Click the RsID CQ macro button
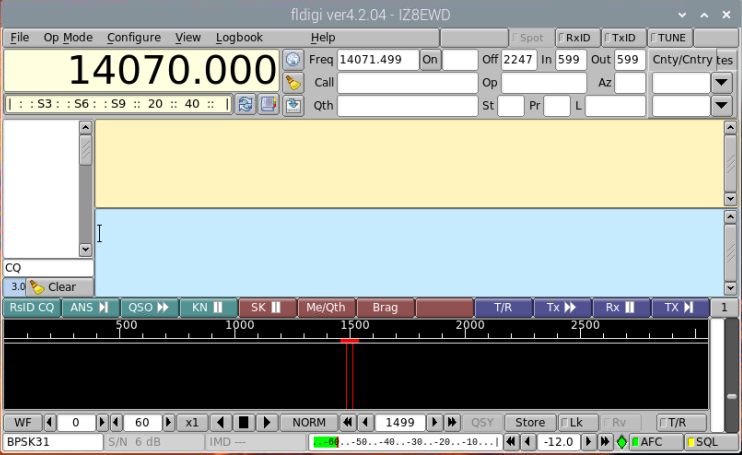The width and height of the screenshot is (742, 455). (32, 307)
